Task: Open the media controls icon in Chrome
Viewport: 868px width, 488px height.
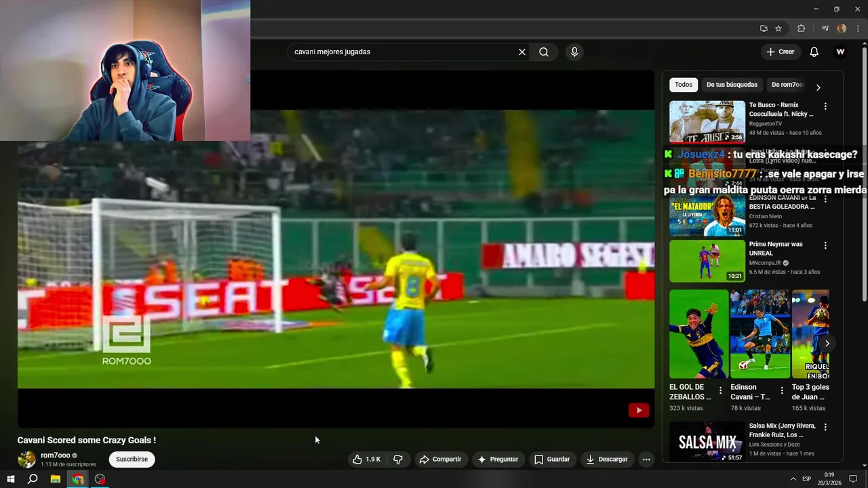Action: (825, 28)
